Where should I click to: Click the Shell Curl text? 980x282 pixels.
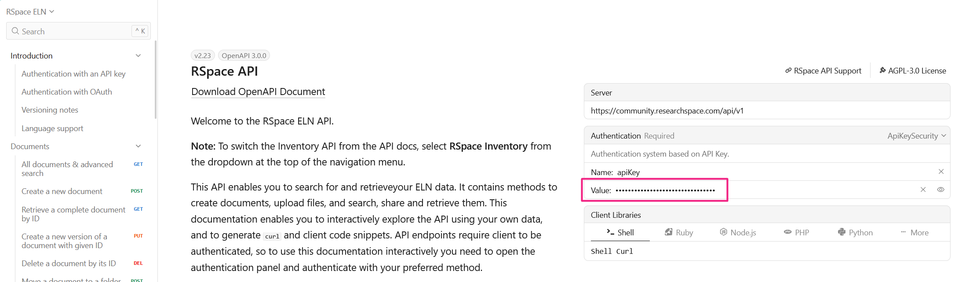612,251
